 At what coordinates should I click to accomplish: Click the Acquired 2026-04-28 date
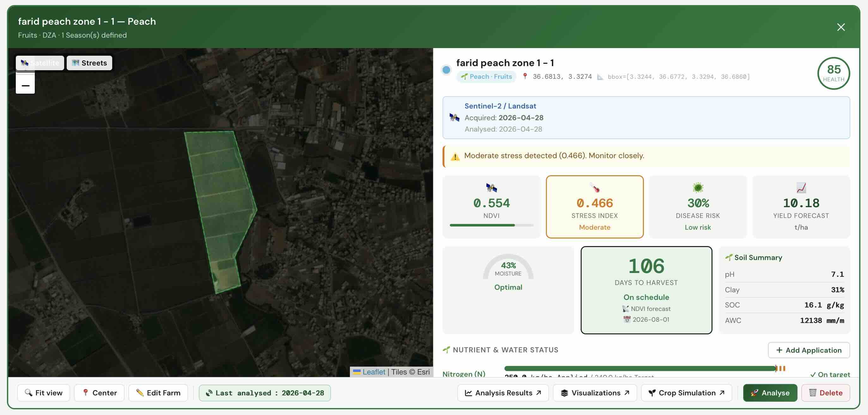521,118
